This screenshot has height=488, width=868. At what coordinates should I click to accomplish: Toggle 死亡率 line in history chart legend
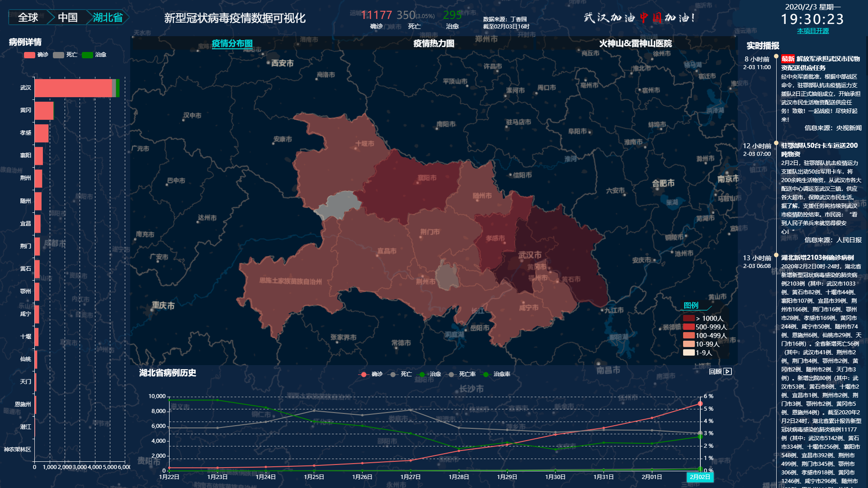462,374
